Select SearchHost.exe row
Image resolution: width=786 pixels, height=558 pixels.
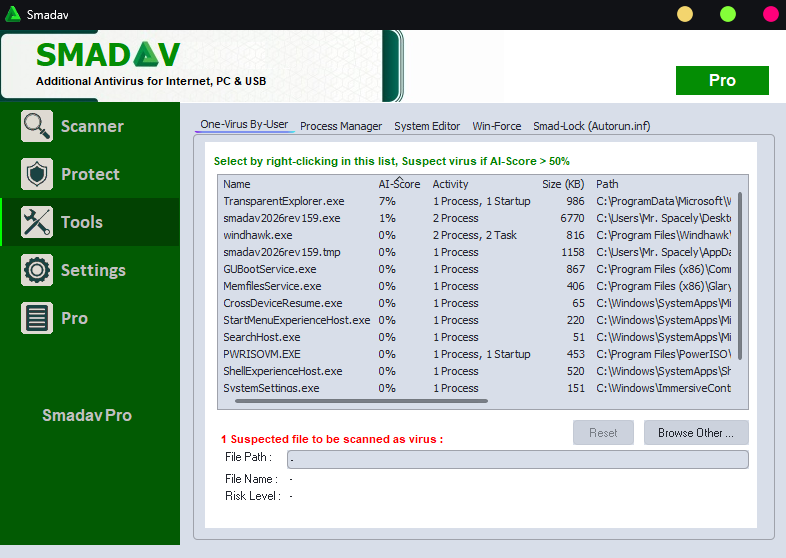pos(476,337)
